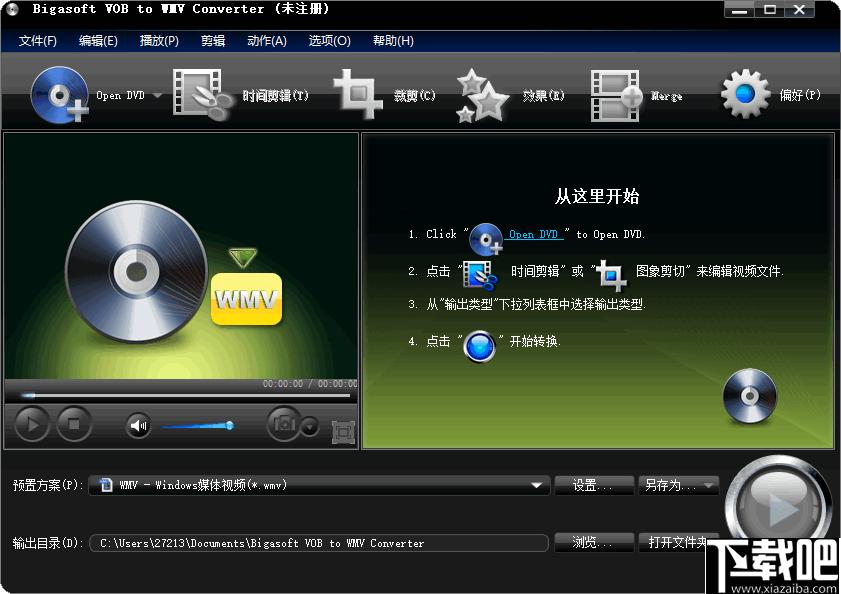841x594 pixels.
Task: Expand the Open DVD dropdown arrow
Action: click(x=158, y=96)
